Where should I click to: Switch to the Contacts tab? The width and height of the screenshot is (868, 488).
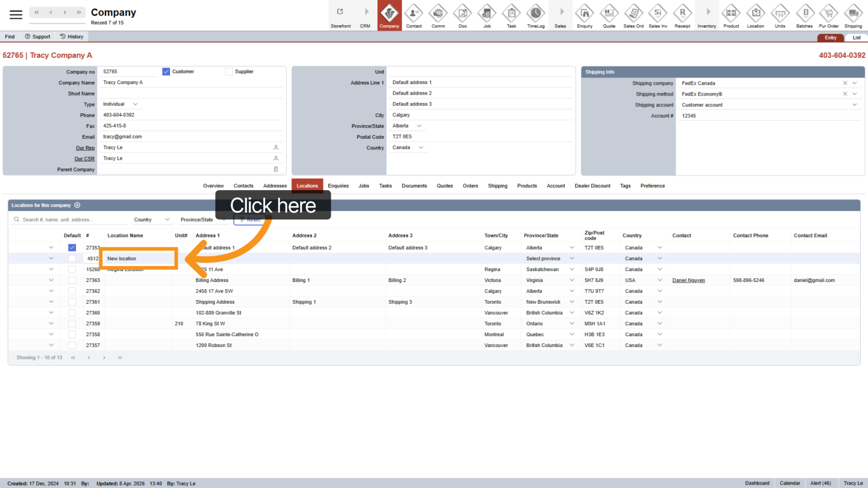click(x=243, y=186)
